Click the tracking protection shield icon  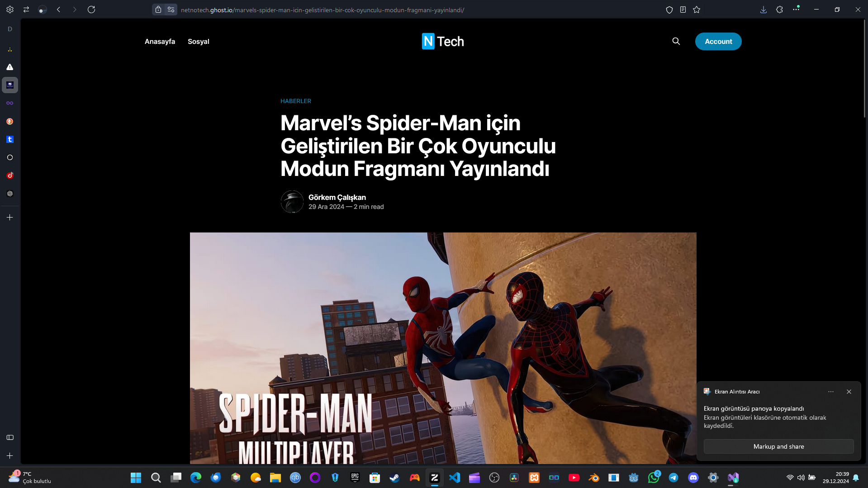[x=669, y=9]
